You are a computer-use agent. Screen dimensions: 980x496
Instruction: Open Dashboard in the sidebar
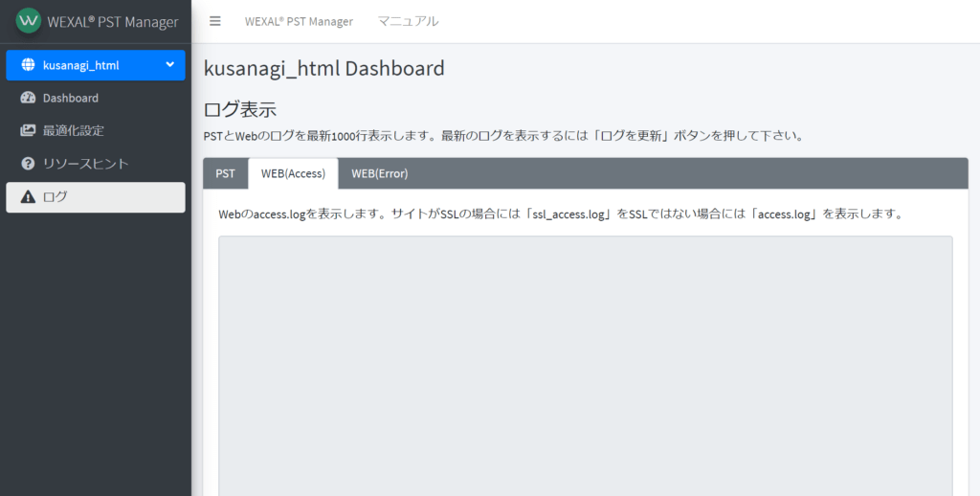[x=96, y=99]
